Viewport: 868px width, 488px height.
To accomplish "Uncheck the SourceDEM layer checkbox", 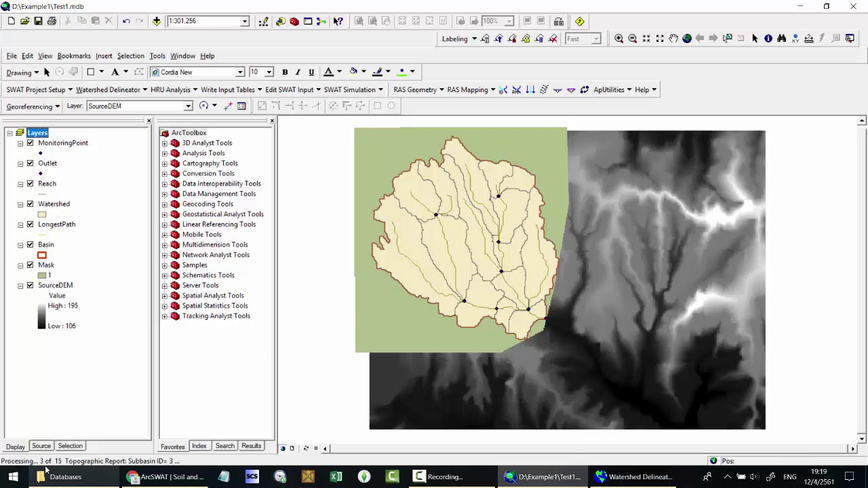I will click(x=30, y=285).
